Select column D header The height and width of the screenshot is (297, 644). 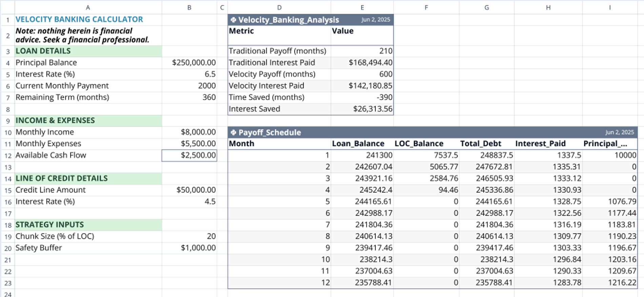279,7
